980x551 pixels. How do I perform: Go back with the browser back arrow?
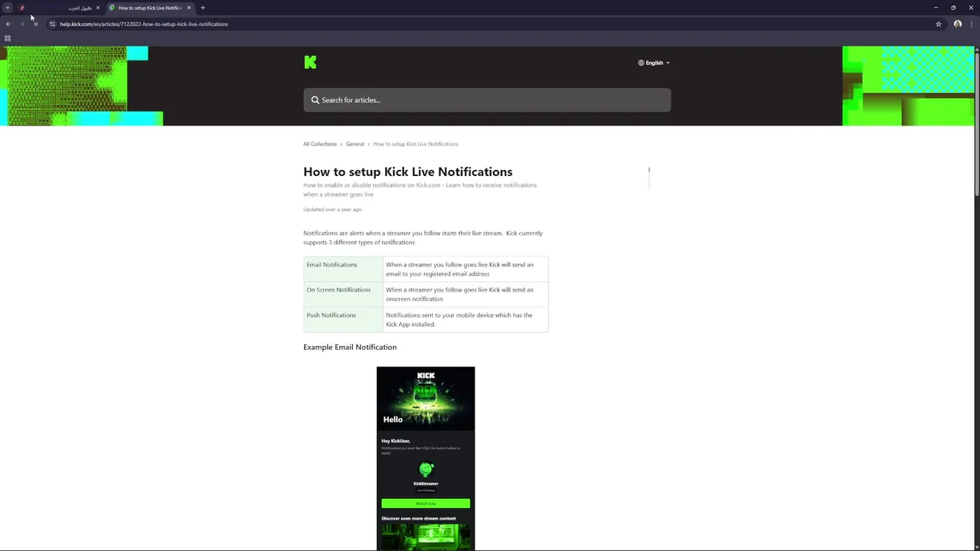tap(8, 24)
